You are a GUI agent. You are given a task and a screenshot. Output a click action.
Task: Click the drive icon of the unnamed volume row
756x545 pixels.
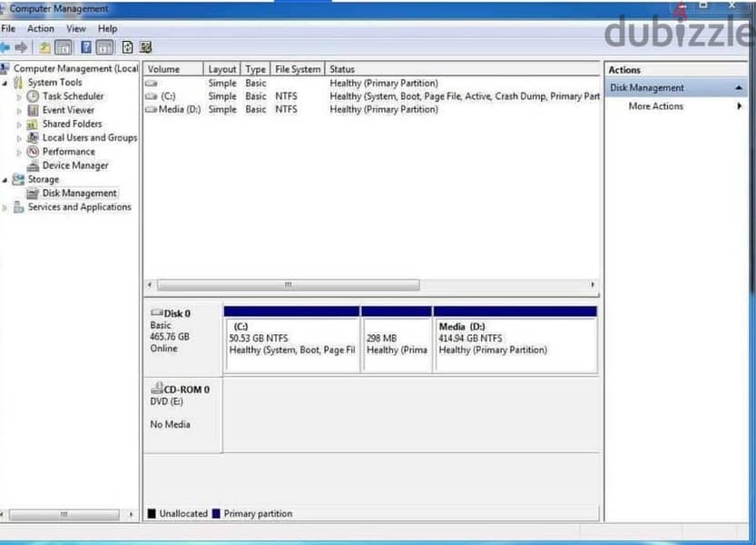(x=152, y=84)
